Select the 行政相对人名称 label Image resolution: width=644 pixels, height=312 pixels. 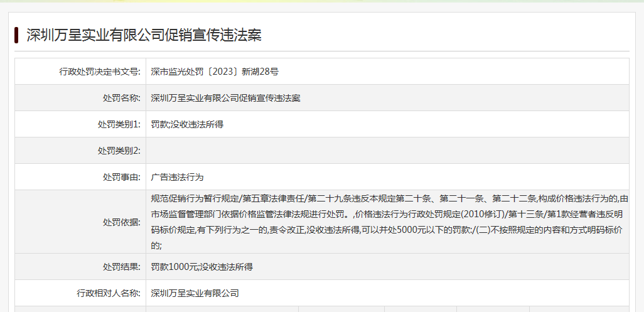[109, 293]
